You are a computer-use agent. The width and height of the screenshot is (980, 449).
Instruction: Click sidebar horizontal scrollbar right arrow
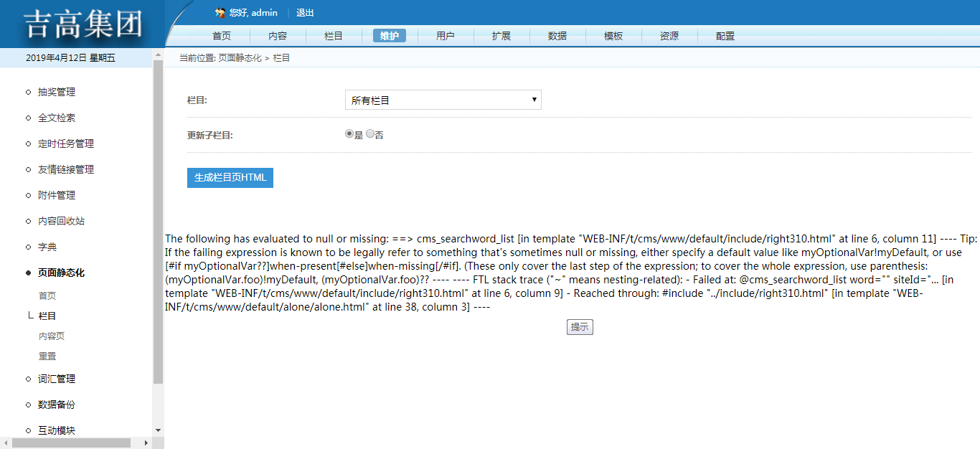point(146,443)
